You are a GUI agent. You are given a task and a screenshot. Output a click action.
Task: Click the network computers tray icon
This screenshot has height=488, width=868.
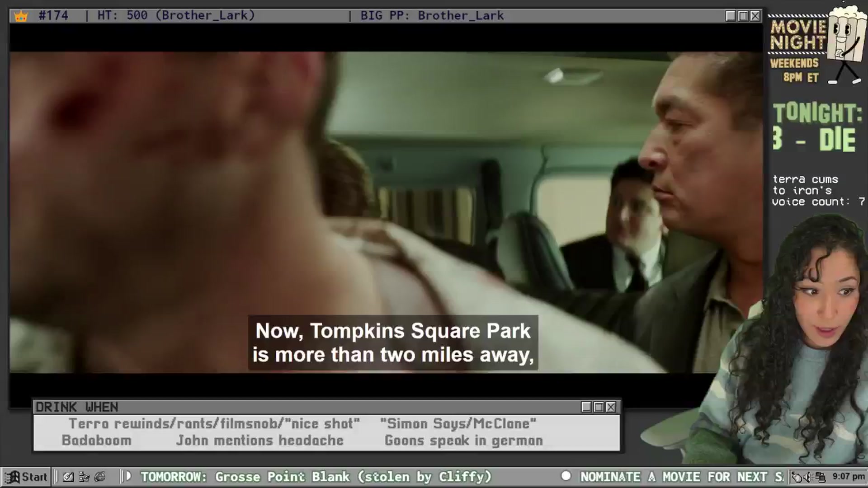pyautogui.click(x=821, y=477)
